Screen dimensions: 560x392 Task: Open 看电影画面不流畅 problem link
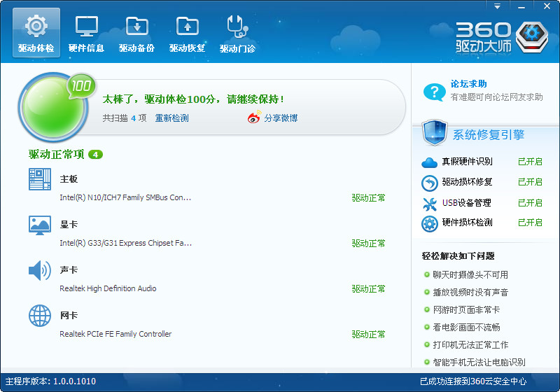coord(466,328)
